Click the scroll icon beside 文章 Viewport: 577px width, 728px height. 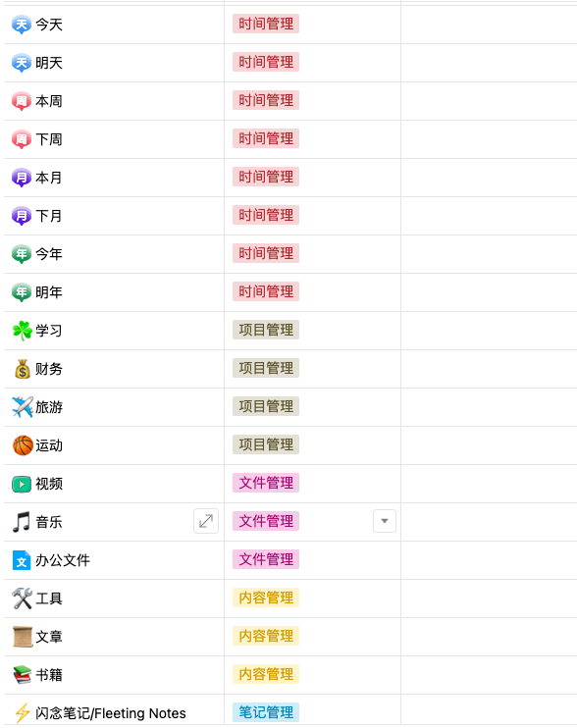22,637
